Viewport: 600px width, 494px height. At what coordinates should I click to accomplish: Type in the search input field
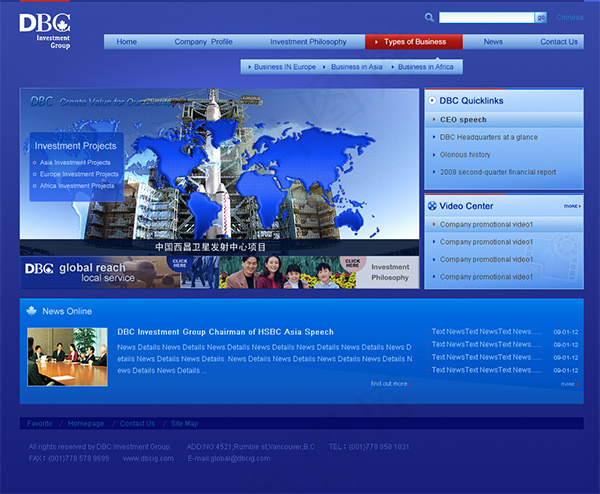486,17
